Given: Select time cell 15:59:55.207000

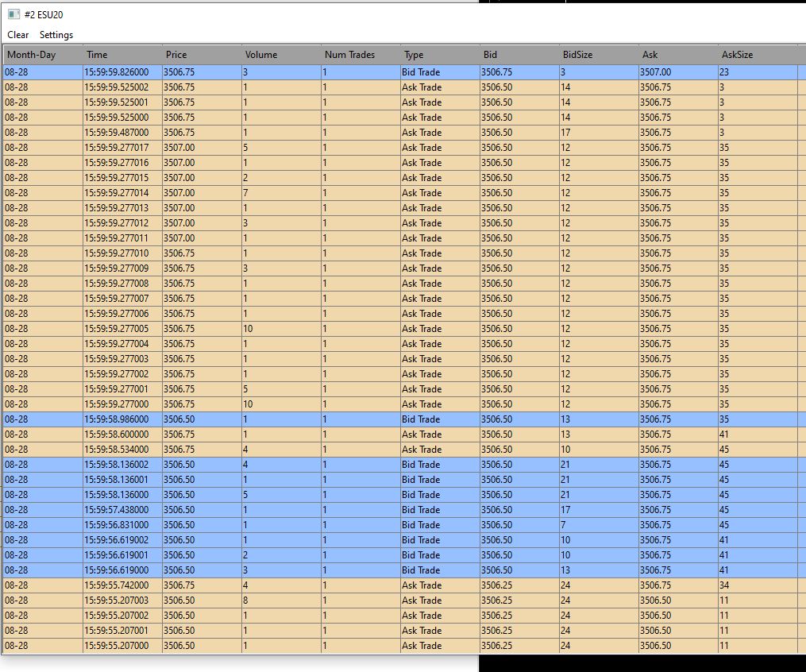Looking at the screenshot, I should 121,645.
